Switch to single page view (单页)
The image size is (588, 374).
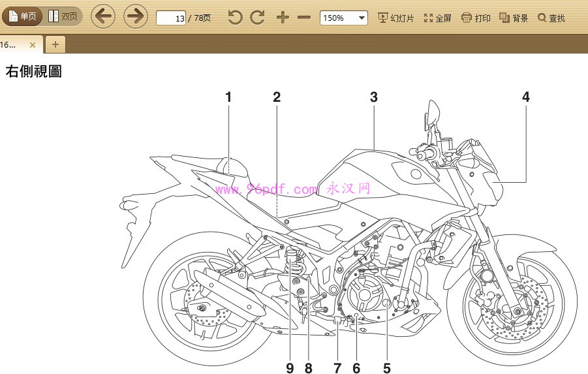(x=23, y=16)
